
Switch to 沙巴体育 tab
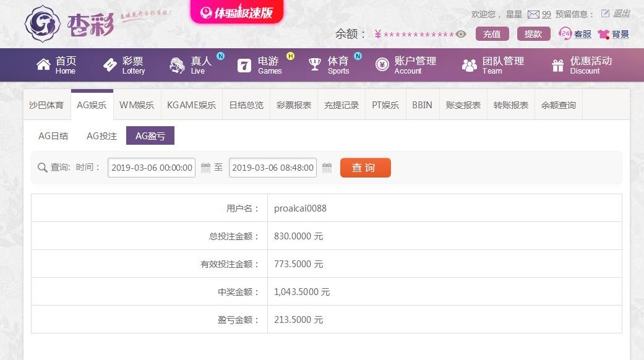(x=47, y=105)
